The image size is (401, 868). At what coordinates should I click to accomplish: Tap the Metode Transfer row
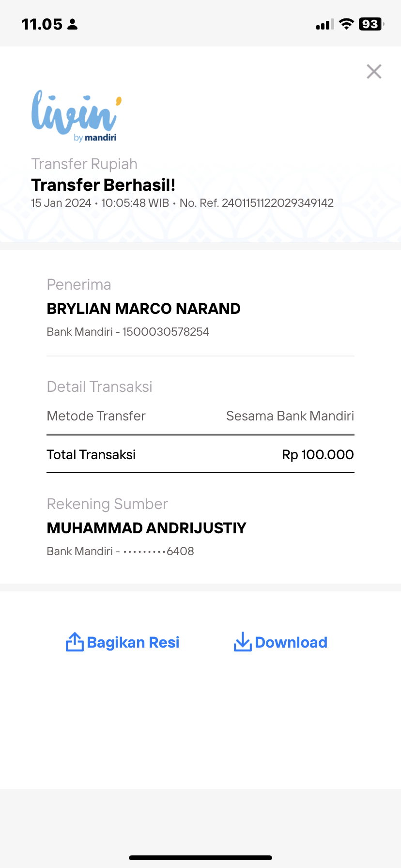click(x=200, y=416)
